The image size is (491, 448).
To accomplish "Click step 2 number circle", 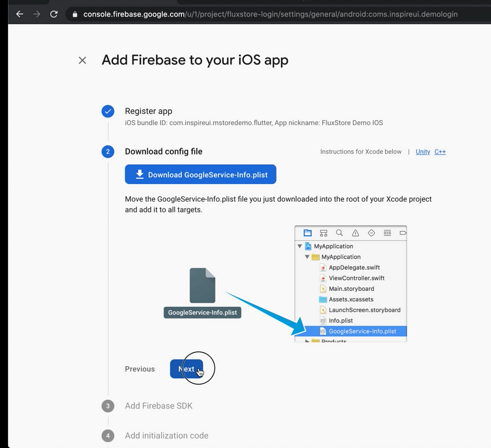I will coord(108,151).
